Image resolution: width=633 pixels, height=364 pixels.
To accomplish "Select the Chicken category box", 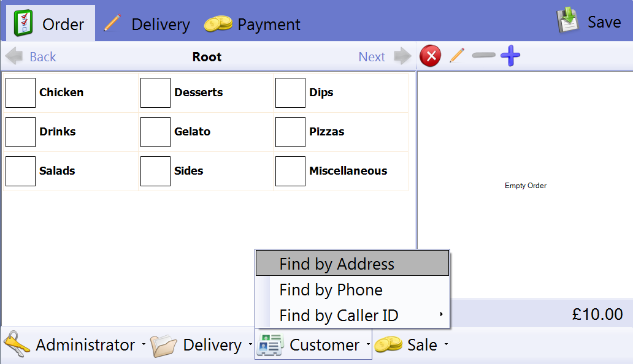I will coord(21,93).
